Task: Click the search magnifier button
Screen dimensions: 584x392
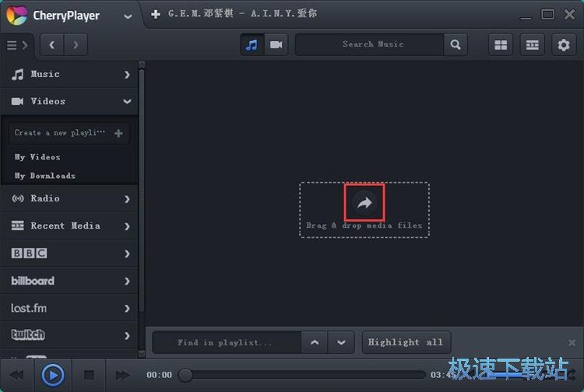Action: pos(456,44)
